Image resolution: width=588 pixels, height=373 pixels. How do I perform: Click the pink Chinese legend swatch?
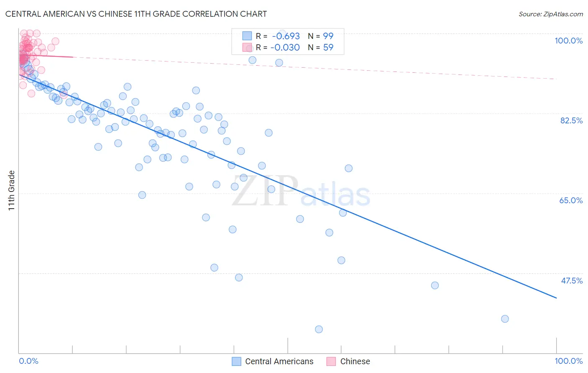coord(331,361)
